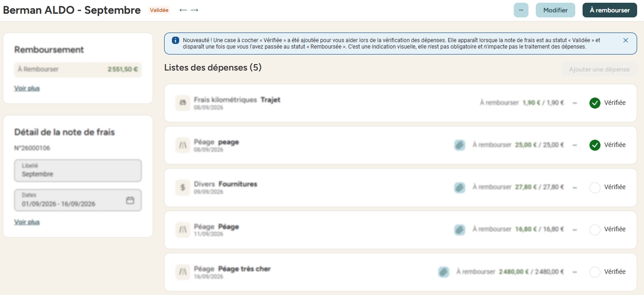Click the dollar icon for Divers Fournitures
Screen dimensions: 644x295
(x=183, y=187)
